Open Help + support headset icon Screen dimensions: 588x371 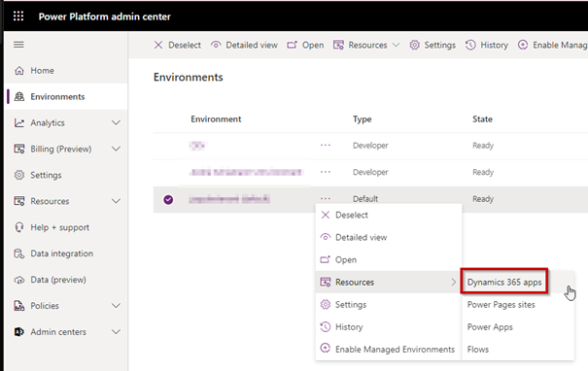[x=19, y=227]
